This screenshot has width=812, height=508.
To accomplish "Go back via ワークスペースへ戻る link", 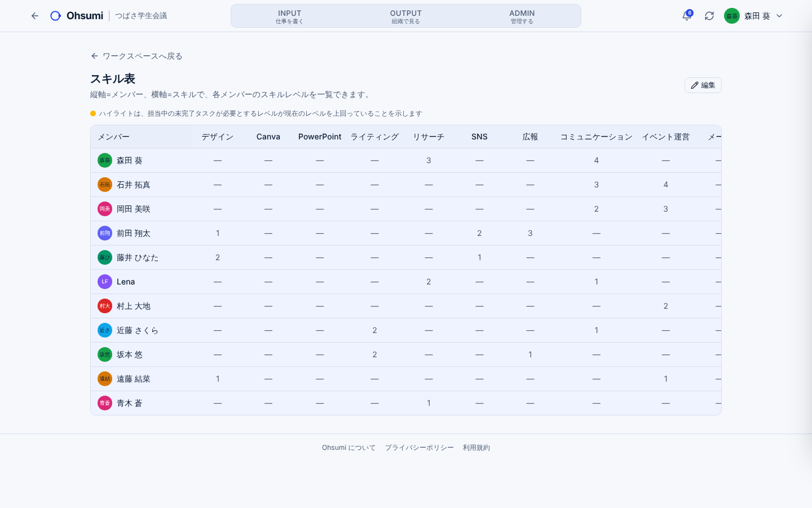I will [136, 56].
